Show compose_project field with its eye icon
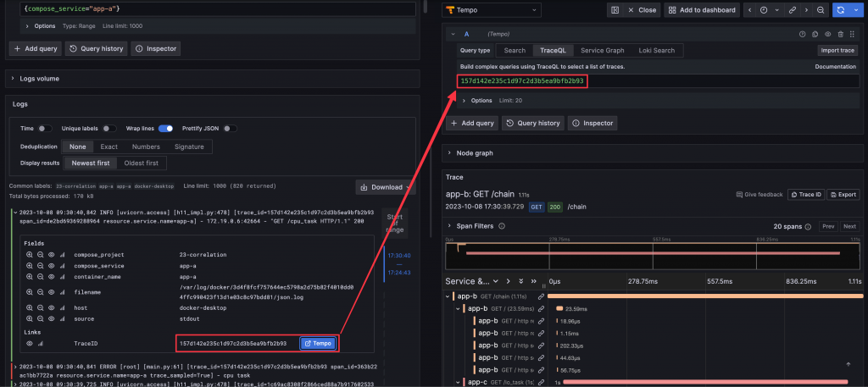Viewport: 868px width, 387px height. click(x=51, y=255)
